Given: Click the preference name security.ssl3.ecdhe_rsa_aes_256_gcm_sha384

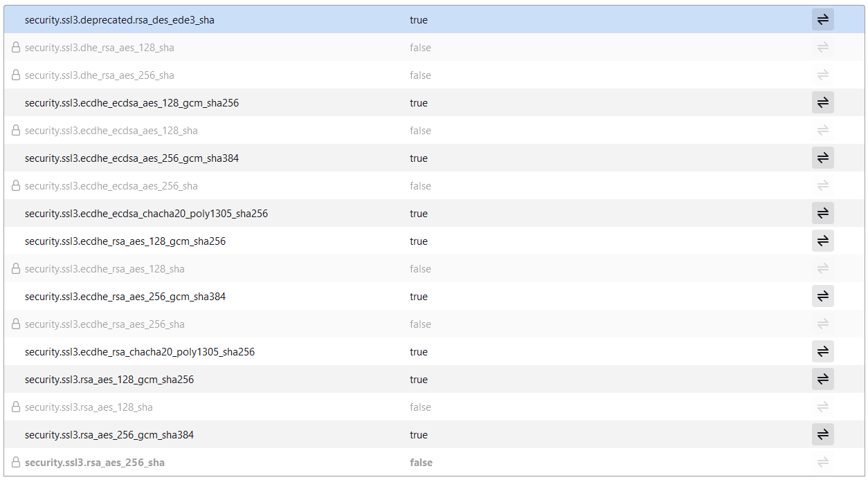Looking at the screenshot, I should point(125,297).
